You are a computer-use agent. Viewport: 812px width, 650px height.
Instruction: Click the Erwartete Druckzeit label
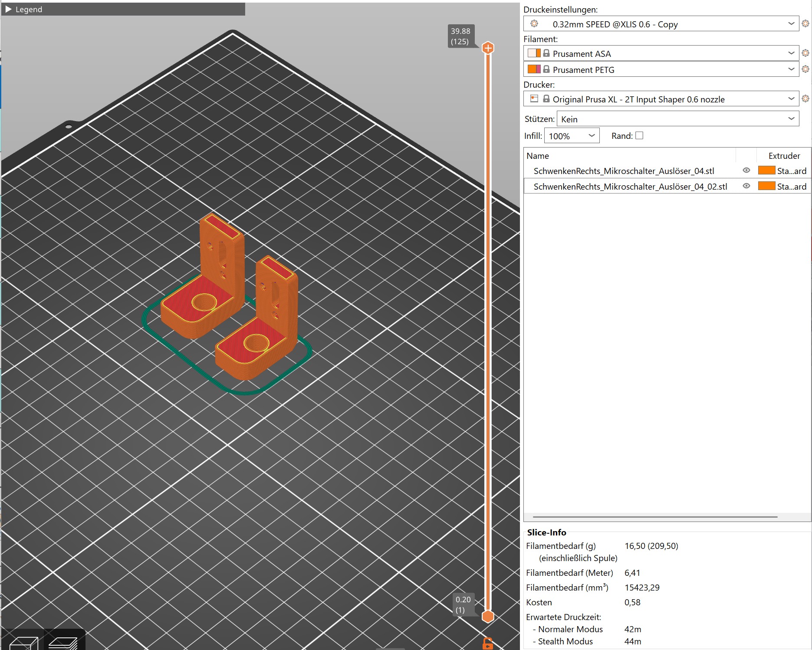point(563,617)
